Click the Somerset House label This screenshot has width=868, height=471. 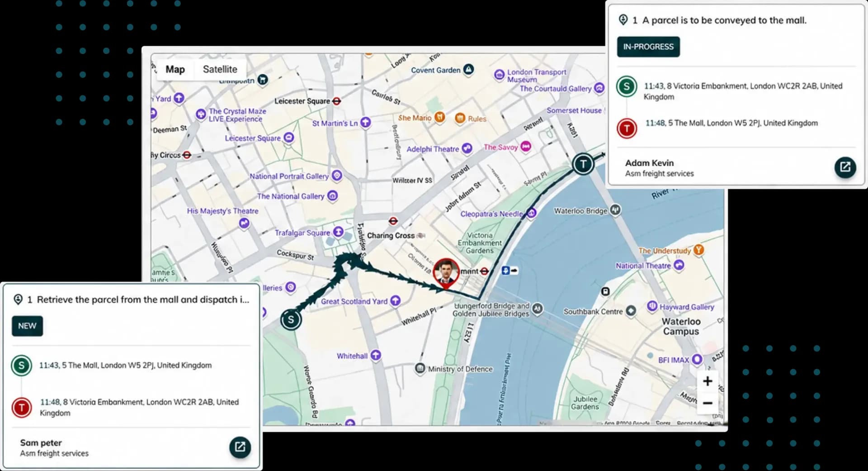click(x=574, y=110)
